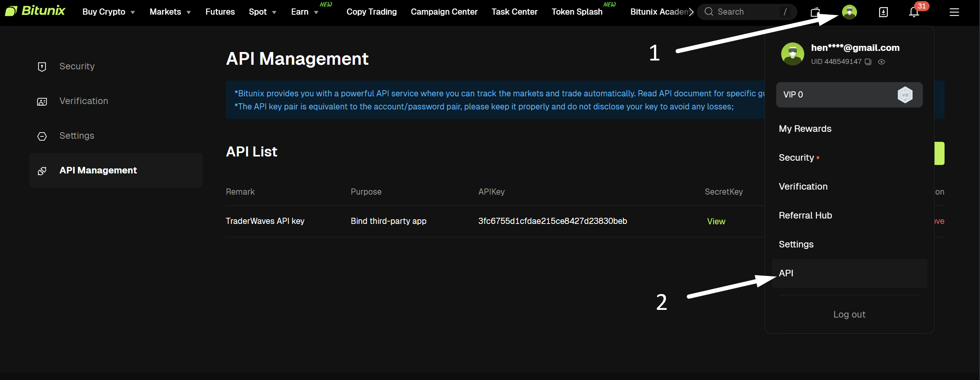The width and height of the screenshot is (980, 380).
Task: Click the Log out button
Action: click(x=849, y=314)
